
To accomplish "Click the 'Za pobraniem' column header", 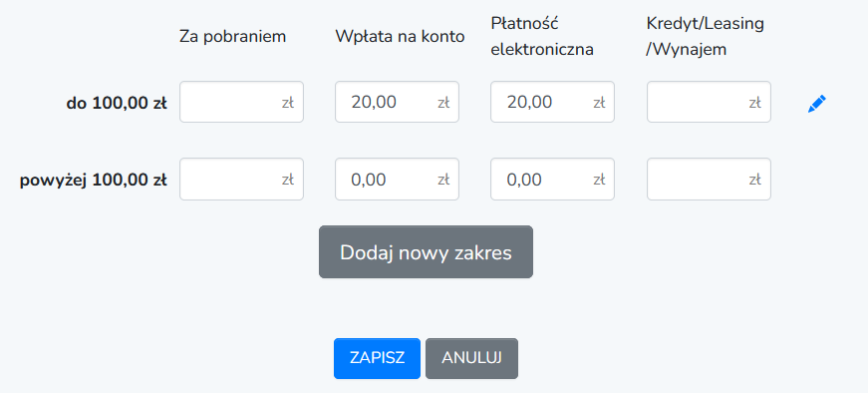I will pyautogui.click(x=232, y=37).
